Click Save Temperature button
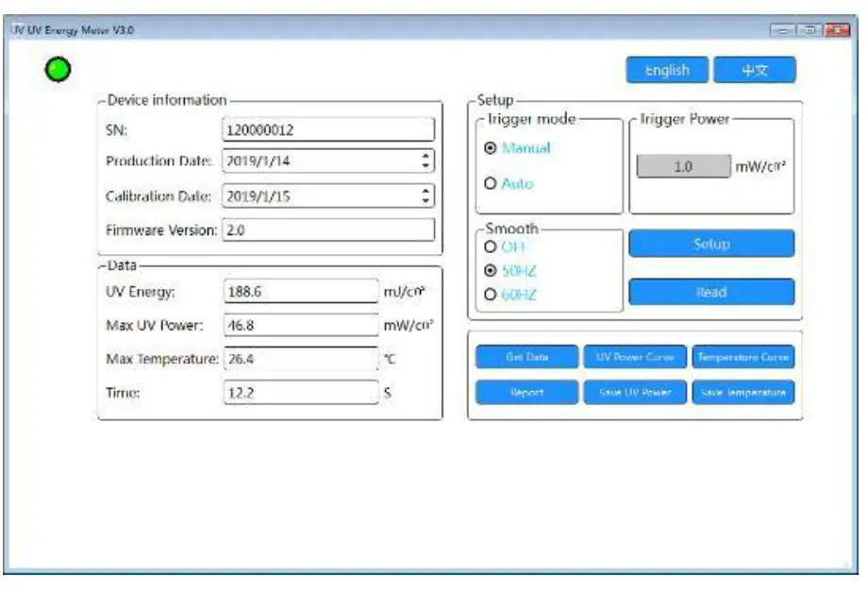The width and height of the screenshot is (868, 593). pos(743,393)
